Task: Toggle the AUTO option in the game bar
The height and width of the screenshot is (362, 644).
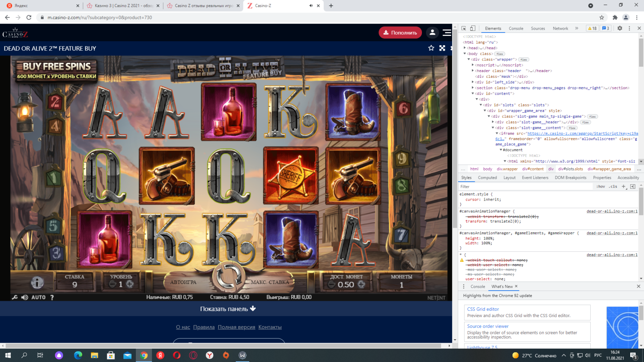Action: click(x=38, y=297)
